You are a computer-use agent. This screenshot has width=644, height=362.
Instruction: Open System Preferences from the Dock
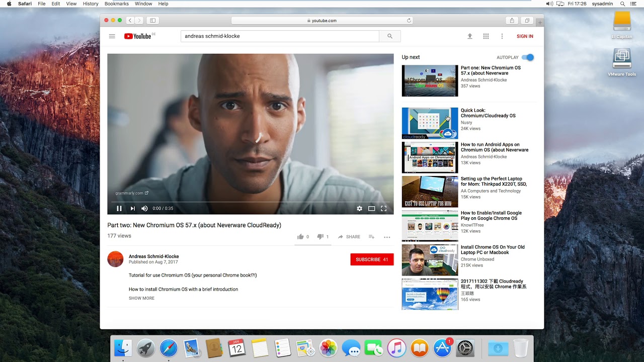(465, 348)
